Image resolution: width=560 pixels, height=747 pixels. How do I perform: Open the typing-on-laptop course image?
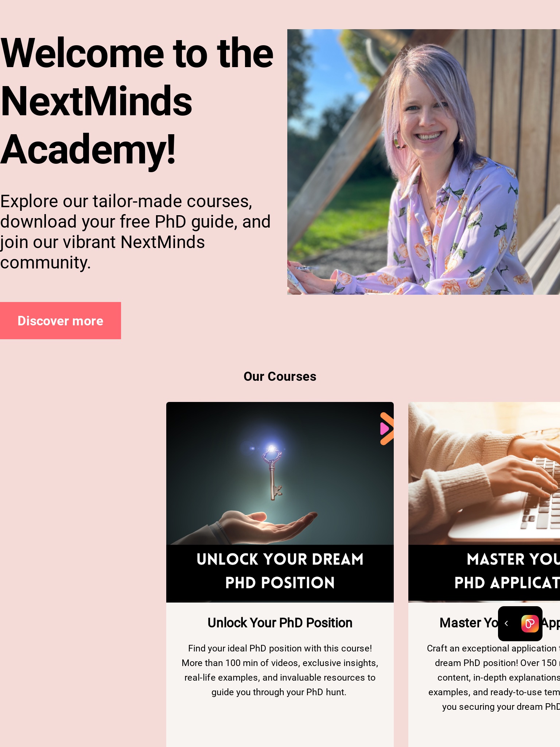(x=484, y=473)
